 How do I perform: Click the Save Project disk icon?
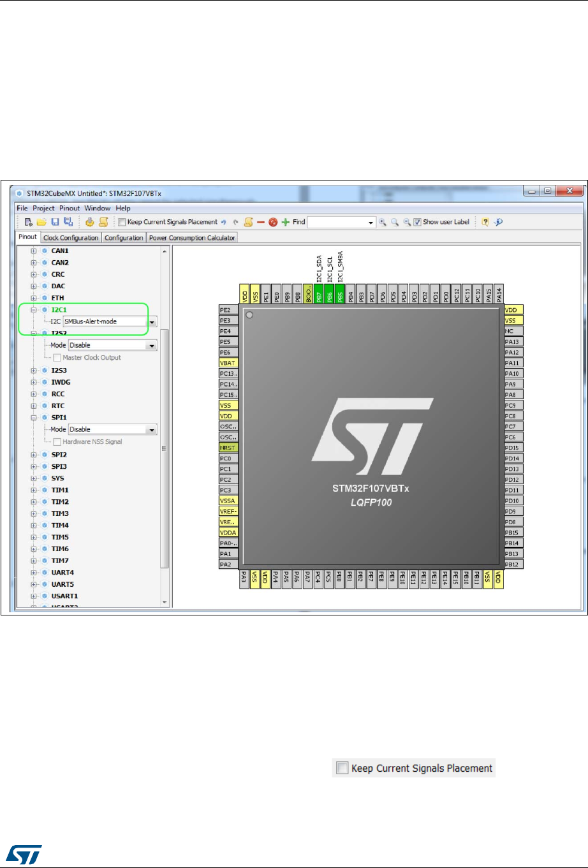[55, 222]
